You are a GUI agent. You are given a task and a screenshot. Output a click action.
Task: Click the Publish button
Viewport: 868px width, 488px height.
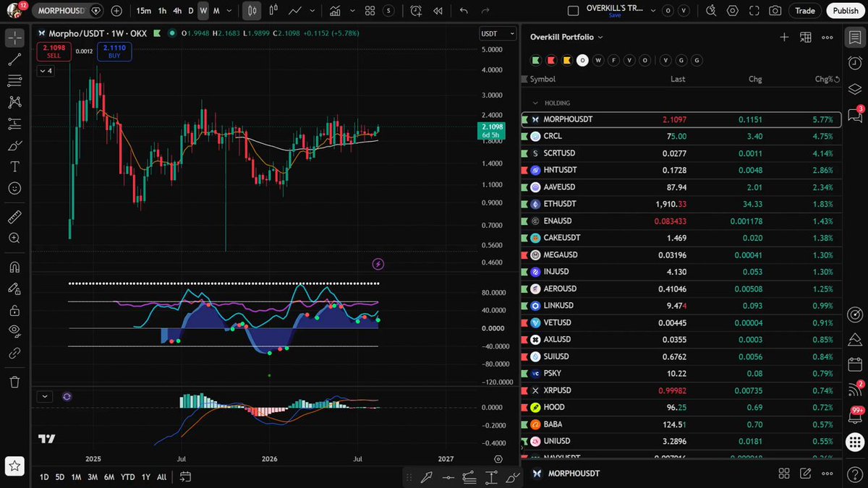[x=845, y=11]
